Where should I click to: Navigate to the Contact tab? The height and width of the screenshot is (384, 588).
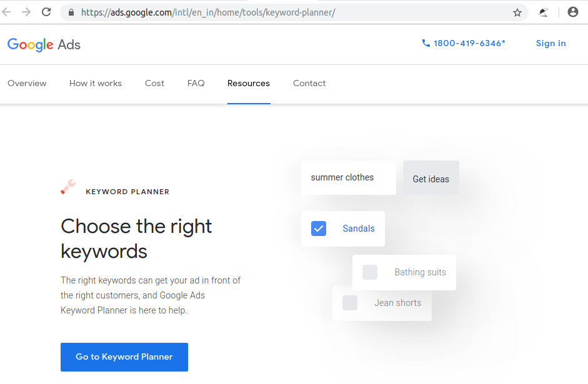(x=309, y=83)
